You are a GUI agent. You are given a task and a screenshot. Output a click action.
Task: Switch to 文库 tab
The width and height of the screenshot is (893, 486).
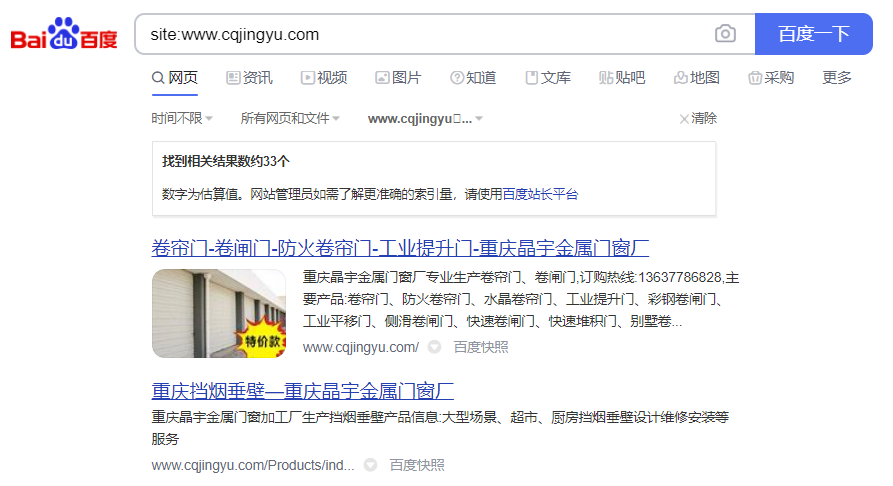point(548,77)
